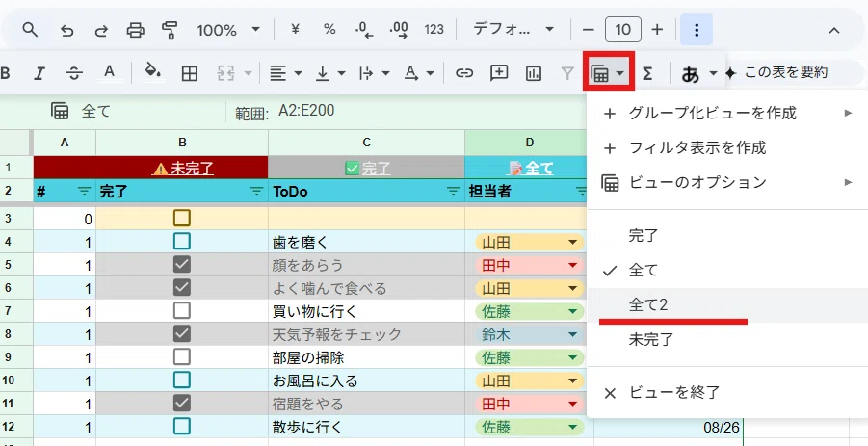Click the 全て link in cell D1
This screenshot has width=868, height=446.
coord(539,169)
